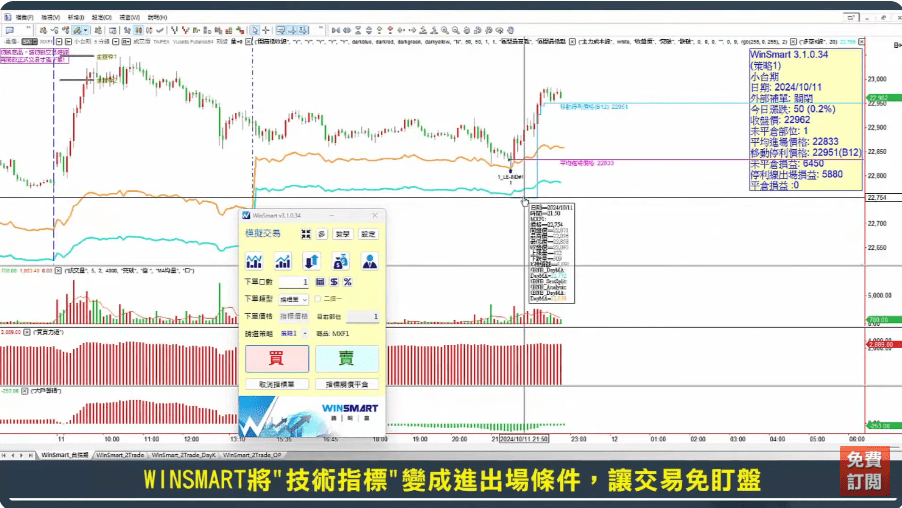Click 收盤價: 22962 in the info panel

[780, 120]
